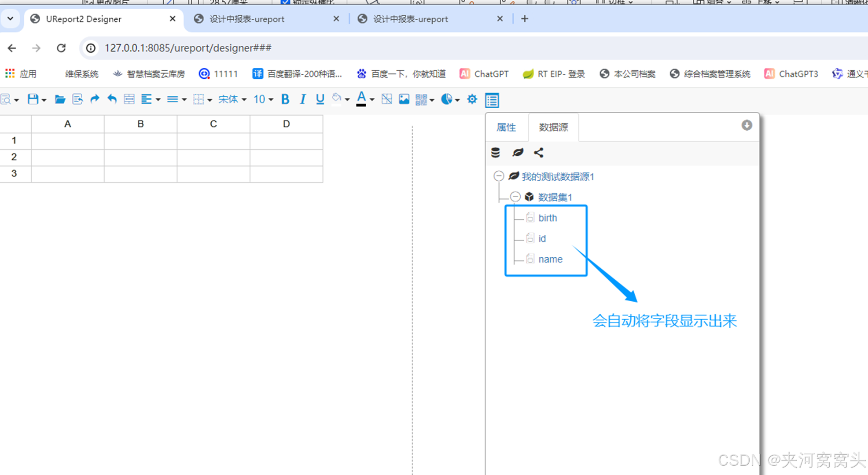The width and height of the screenshot is (868, 475).
Task: Open report settings gear icon
Action: pyautogui.click(x=472, y=99)
